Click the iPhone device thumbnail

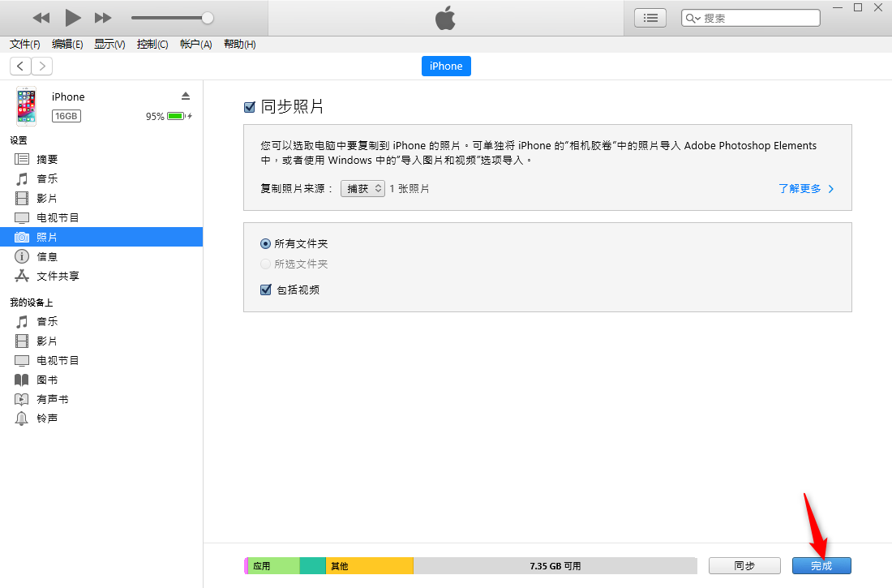tap(26, 106)
